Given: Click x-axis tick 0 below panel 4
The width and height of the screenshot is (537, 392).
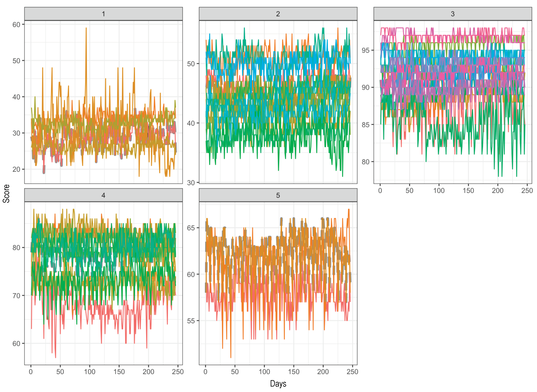Looking at the screenshot, I should click(x=31, y=372).
